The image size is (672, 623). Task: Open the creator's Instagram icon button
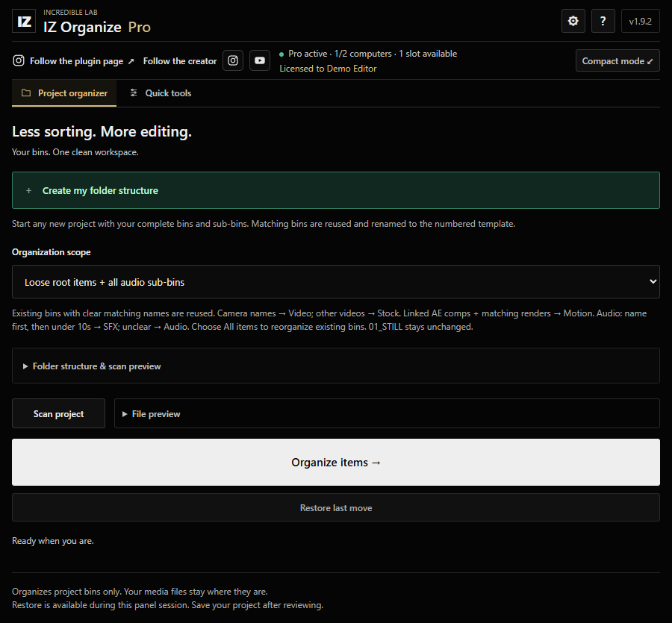(233, 60)
